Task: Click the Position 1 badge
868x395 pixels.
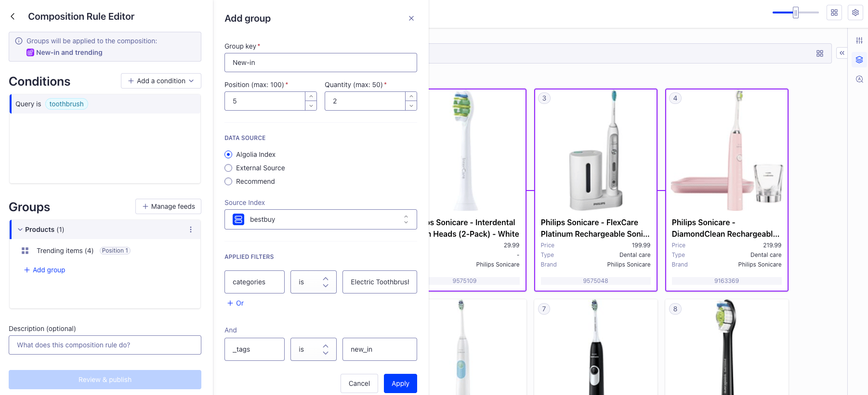Action: click(x=115, y=251)
